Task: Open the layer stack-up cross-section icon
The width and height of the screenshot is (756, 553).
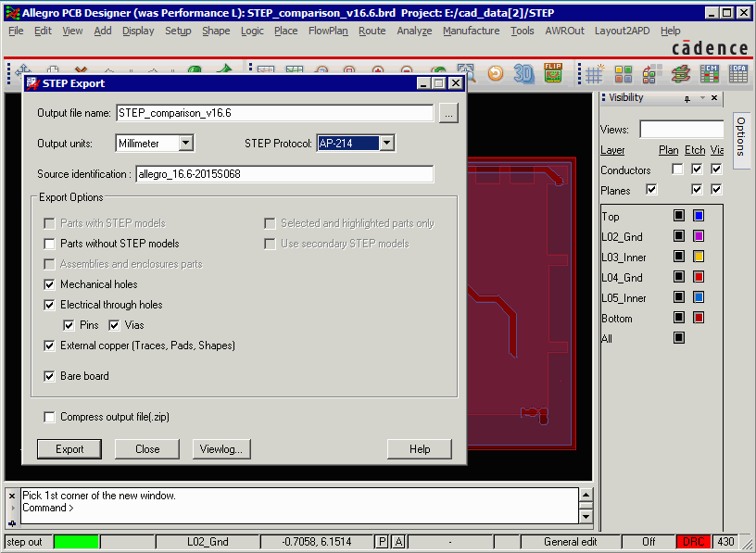Action: pyautogui.click(x=681, y=74)
